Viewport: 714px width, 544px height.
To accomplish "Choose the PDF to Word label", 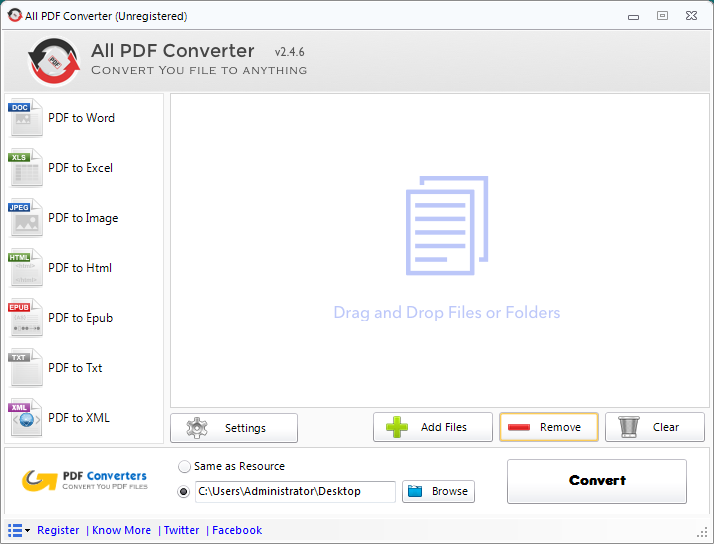I will 82,118.
